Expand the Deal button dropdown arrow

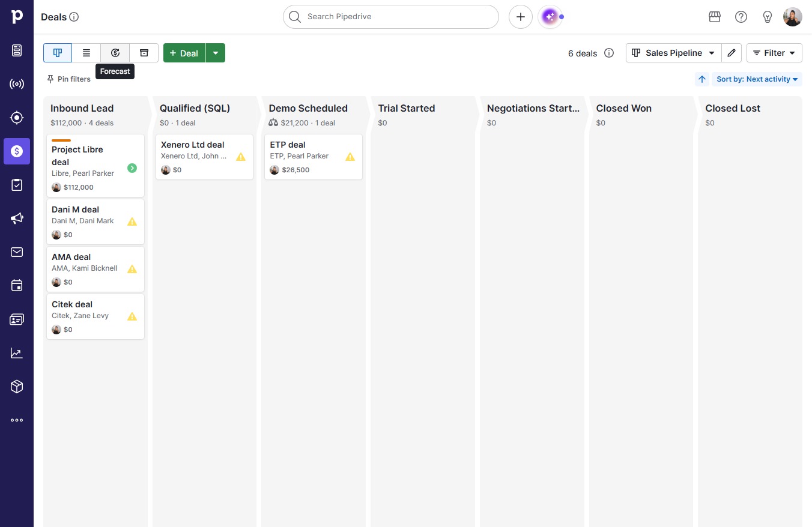point(216,53)
